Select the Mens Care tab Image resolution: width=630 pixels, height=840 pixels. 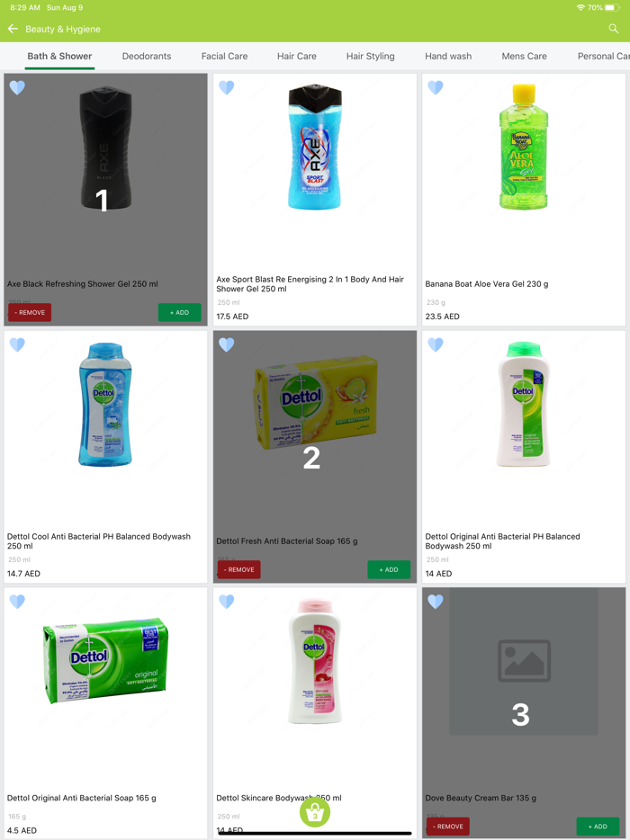tap(524, 57)
